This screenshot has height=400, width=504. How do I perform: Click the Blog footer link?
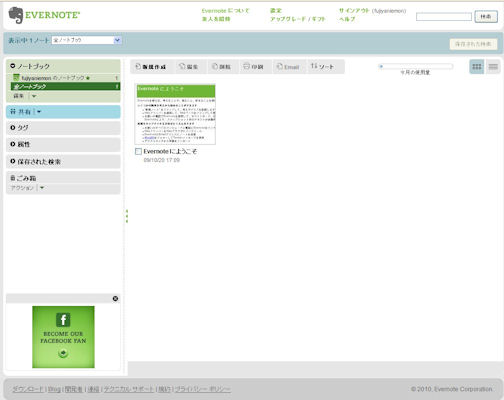pyautogui.click(x=54, y=389)
